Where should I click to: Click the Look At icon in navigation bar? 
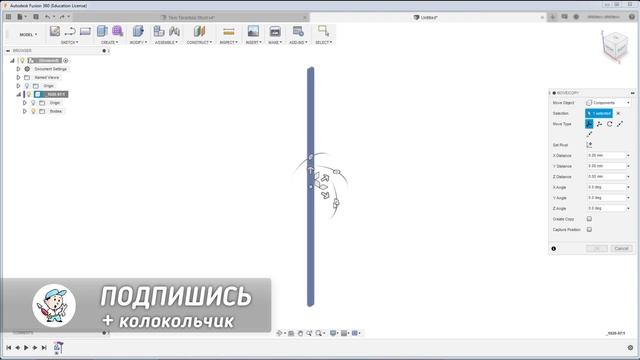click(x=291, y=333)
